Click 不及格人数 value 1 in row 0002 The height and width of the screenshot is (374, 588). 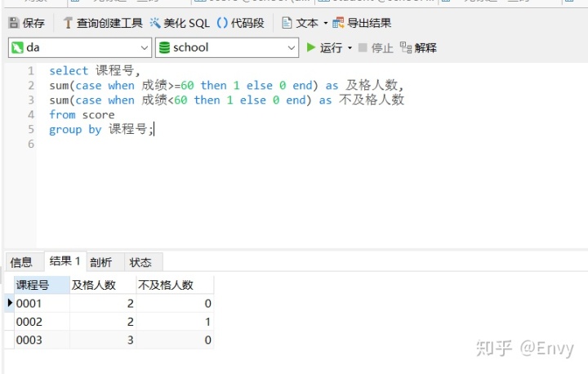coord(175,322)
